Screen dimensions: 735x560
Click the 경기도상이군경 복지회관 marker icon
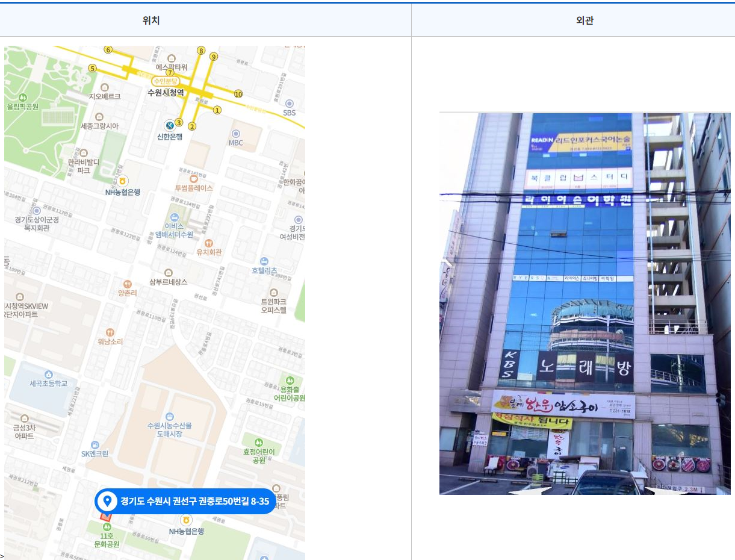37,211
